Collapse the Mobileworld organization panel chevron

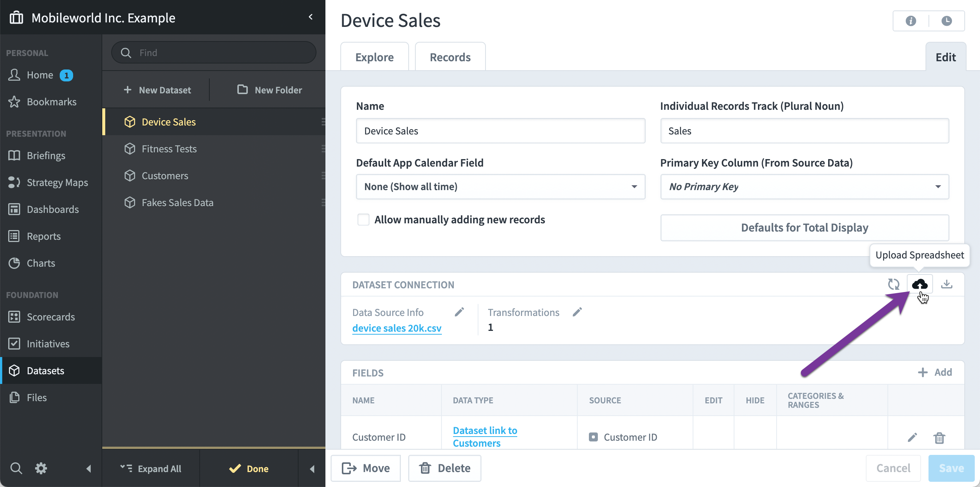coord(311,17)
